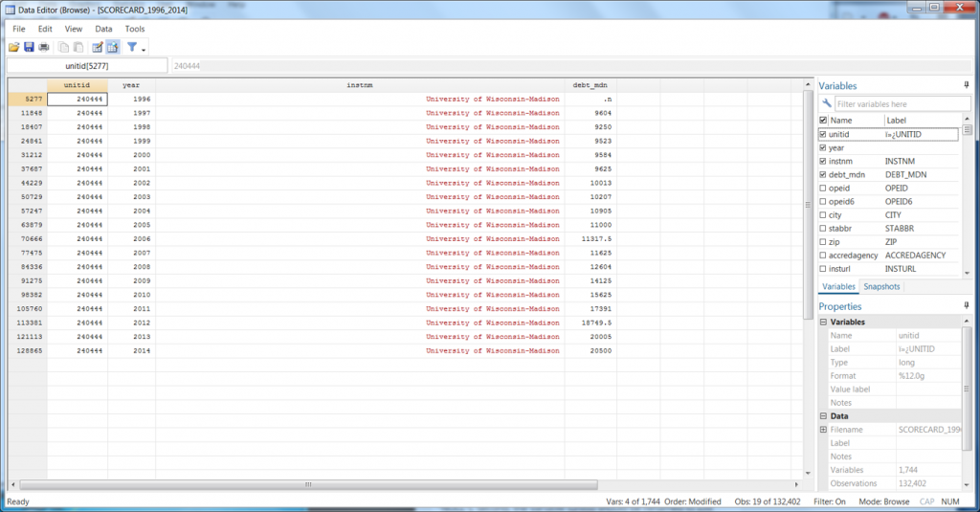This screenshot has height=512, width=980.
Task: Pin the Variables panel with the pushpin icon
Action: pos(966,86)
